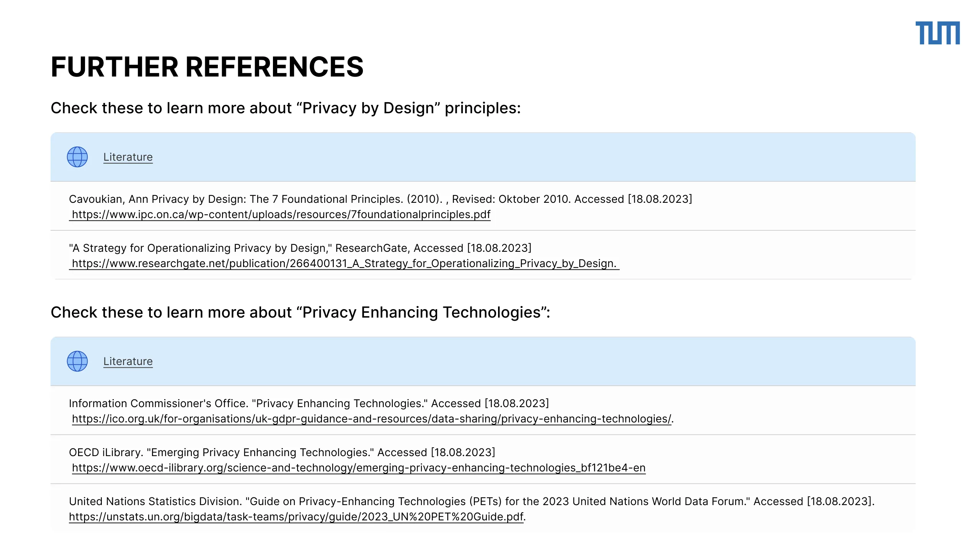Image resolution: width=980 pixels, height=551 pixels.
Task: Click the "Privacy Enhancing Technologies" subheading
Action: pos(300,313)
